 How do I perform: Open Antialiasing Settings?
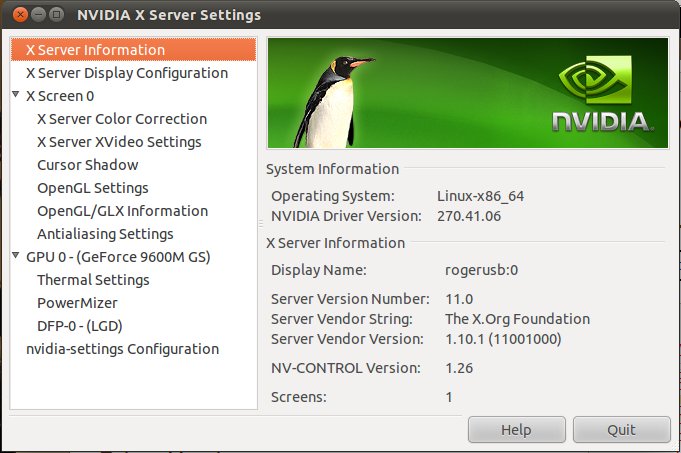pyautogui.click(x=105, y=234)
